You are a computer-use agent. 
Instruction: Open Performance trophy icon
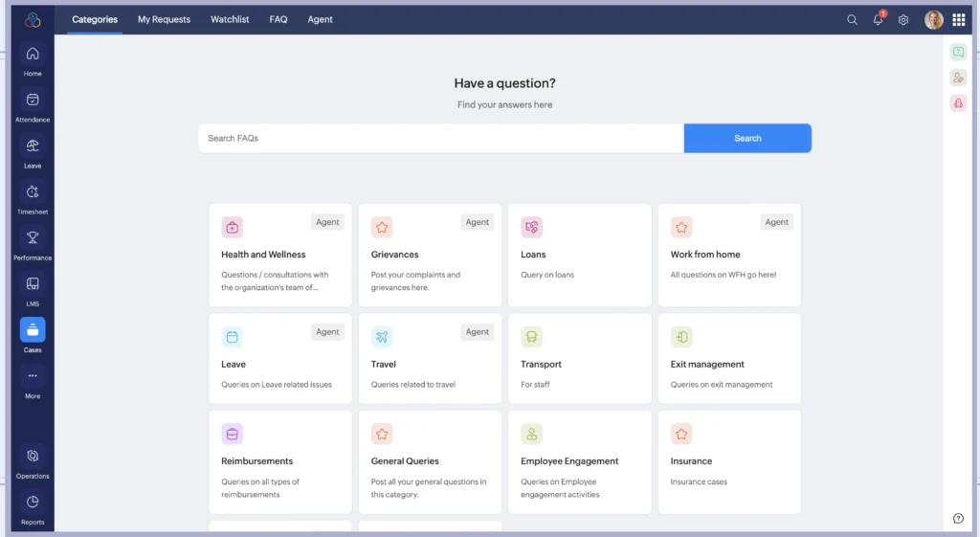[33, 237]
